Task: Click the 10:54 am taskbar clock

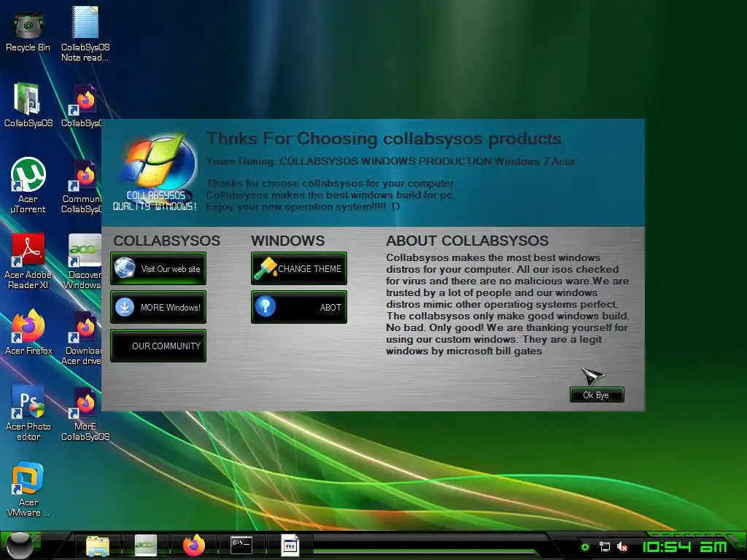Action: 685,547
